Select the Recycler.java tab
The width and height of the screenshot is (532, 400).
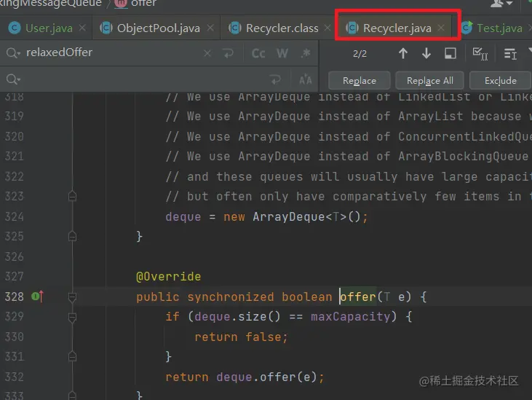397,28
